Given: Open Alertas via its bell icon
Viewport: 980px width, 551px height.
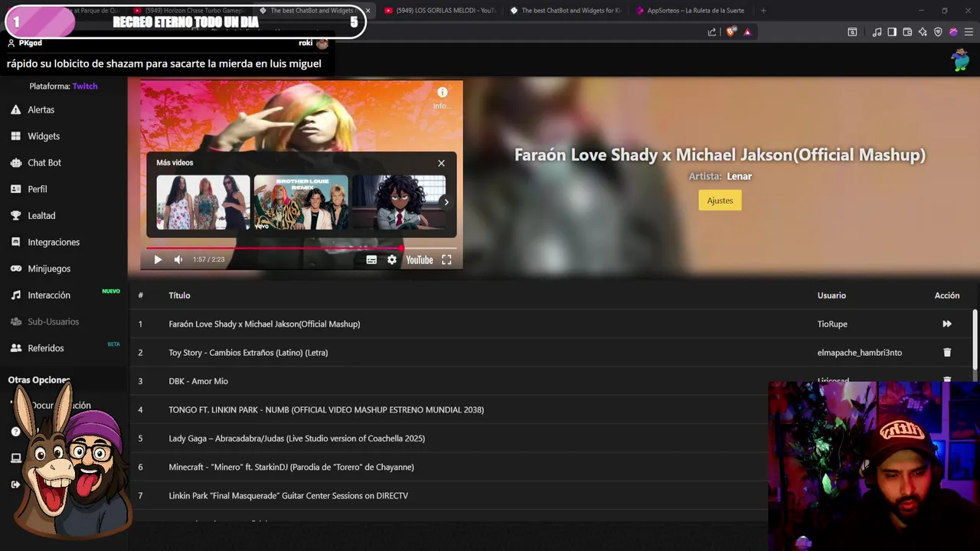Looking at the screenshot, I should pos(15,109).
